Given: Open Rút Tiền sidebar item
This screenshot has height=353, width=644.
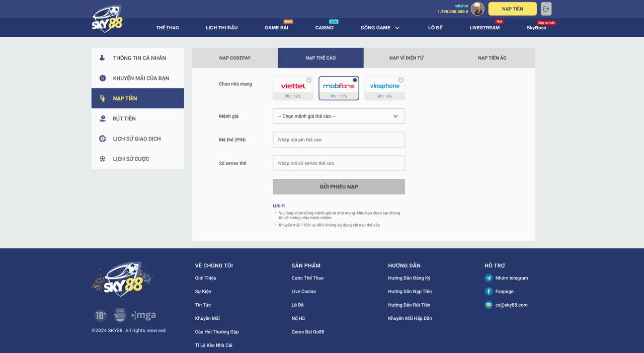Looking at the screenshot, I should click(x=138, y=118).
